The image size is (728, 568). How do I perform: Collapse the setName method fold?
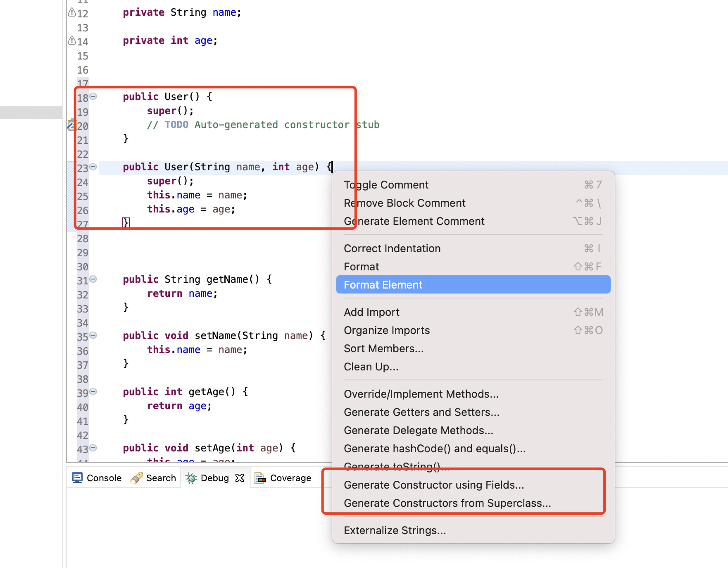point(93,335)
